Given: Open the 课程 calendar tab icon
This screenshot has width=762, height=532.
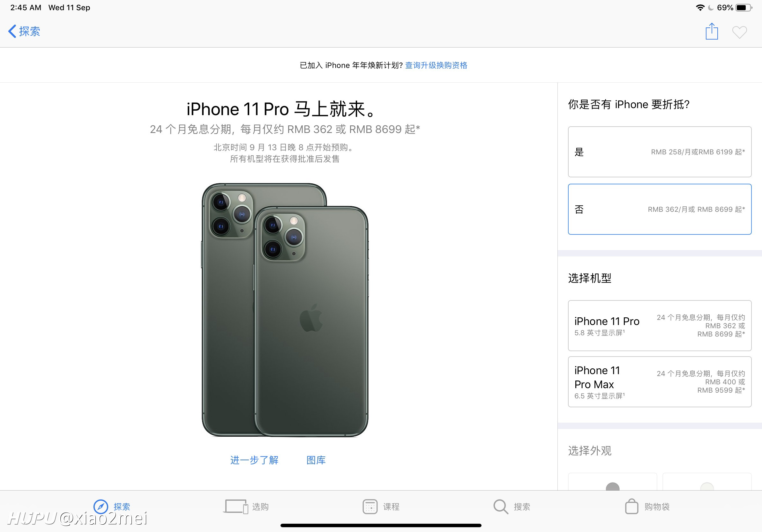Looking at the screenshot, I should pyautogui.click(x=370, y=506).
